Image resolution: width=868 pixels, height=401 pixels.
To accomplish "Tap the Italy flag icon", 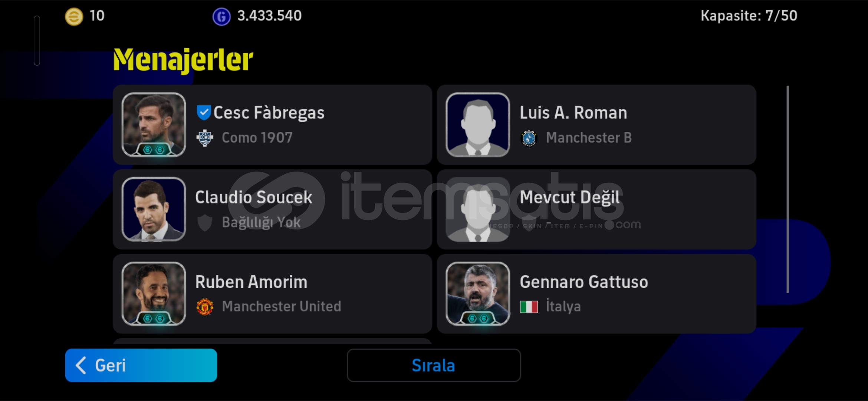I will (x=529, y=307).
